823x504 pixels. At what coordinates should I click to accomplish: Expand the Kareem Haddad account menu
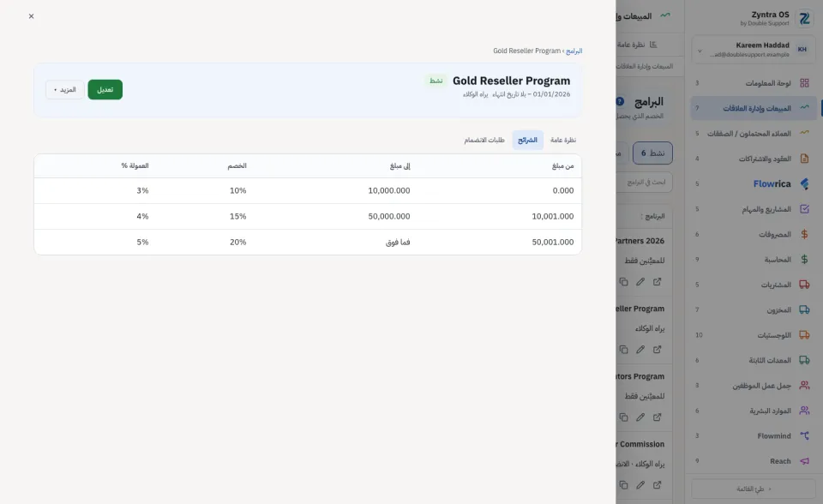pos(754,50)
